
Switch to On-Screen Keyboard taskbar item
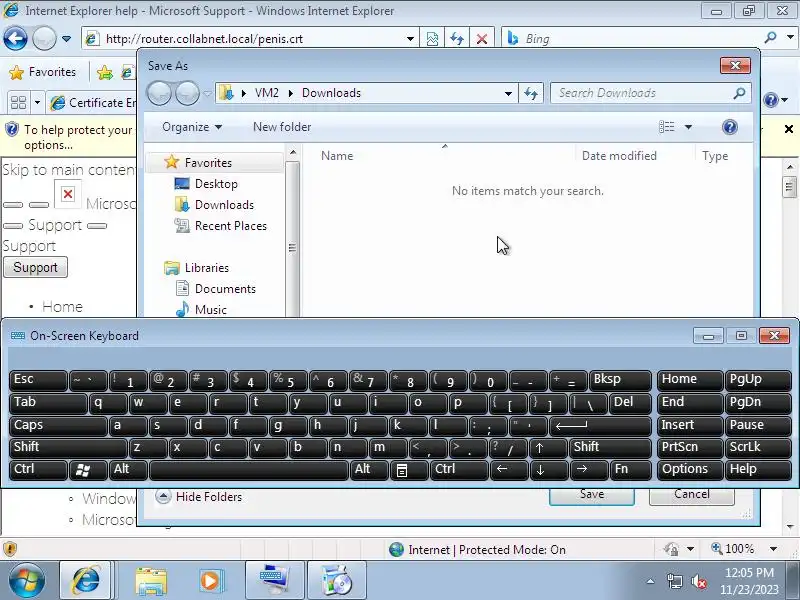click(x=274, y=580)
